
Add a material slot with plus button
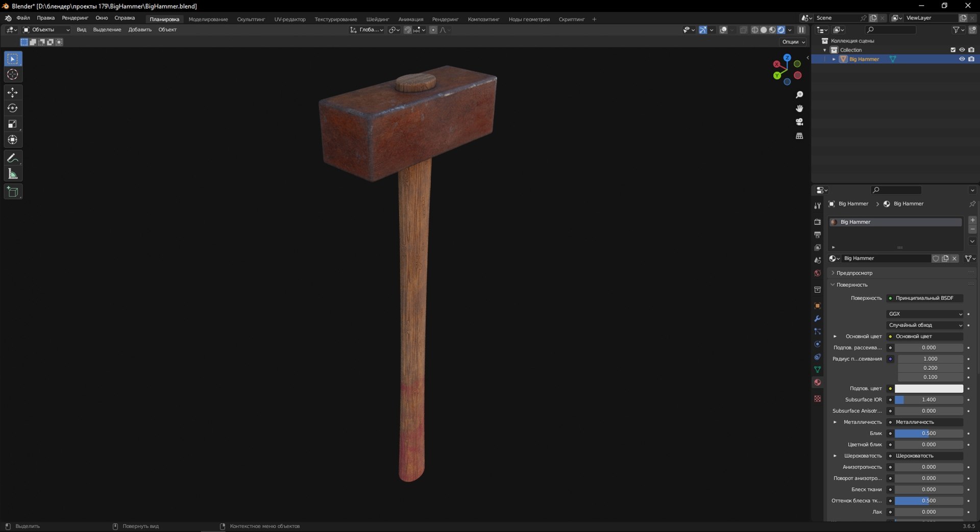972,220
